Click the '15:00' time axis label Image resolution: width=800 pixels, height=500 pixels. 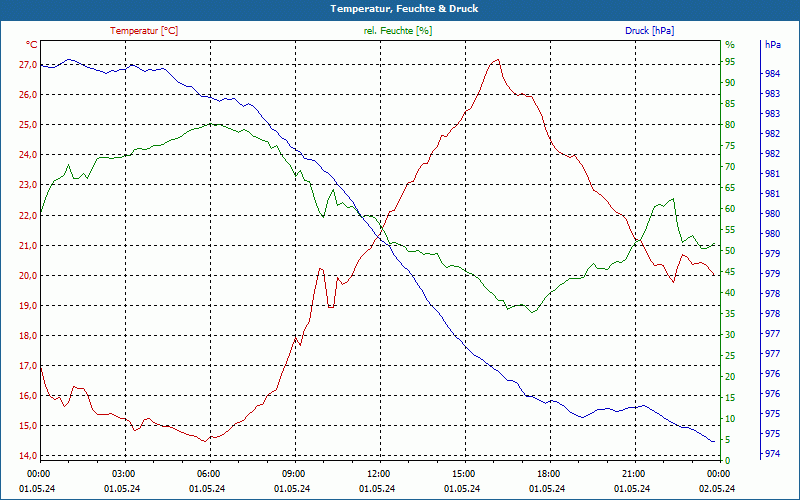point(463,473)
